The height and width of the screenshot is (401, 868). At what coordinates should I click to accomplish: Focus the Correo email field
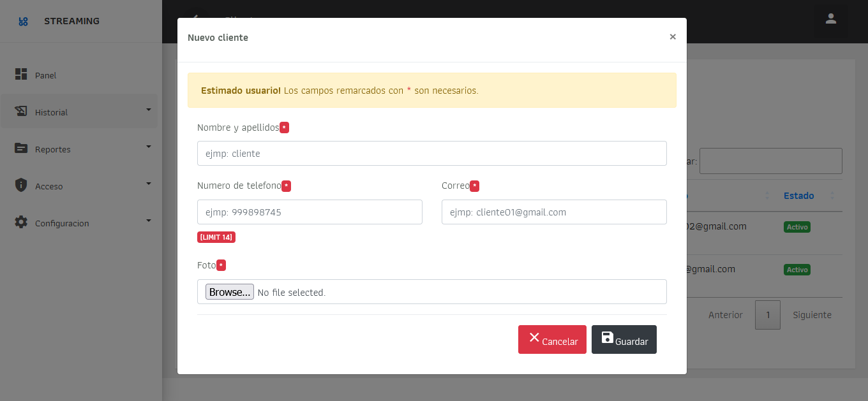[x=553, y=212]
